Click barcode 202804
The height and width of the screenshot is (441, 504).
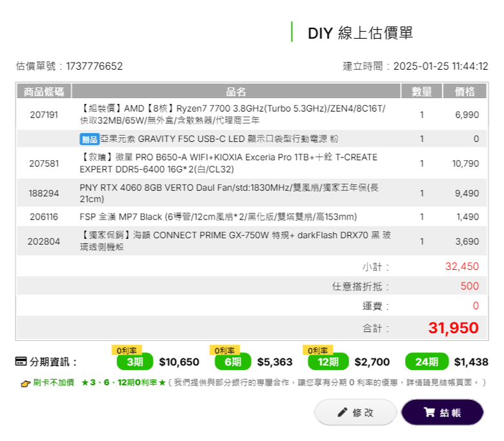point(44,241)
